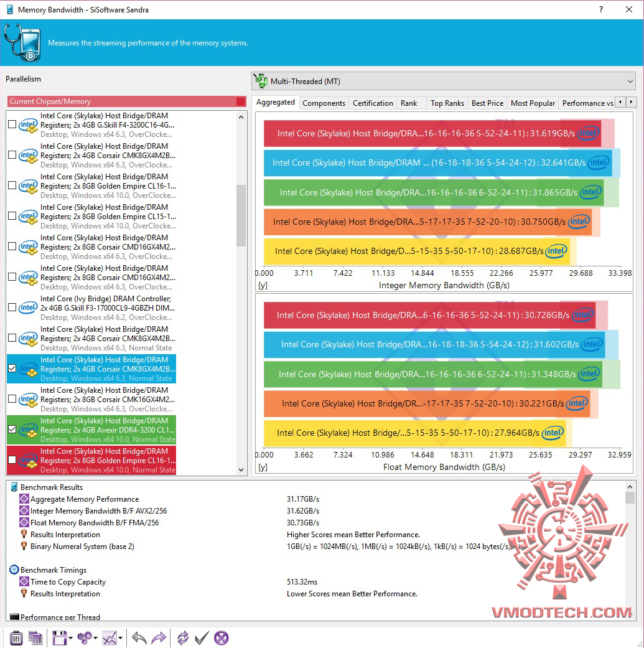Check the Corsair CMK16GX4M2 entry checkbox
644x648 pixels.
(12, 399)
